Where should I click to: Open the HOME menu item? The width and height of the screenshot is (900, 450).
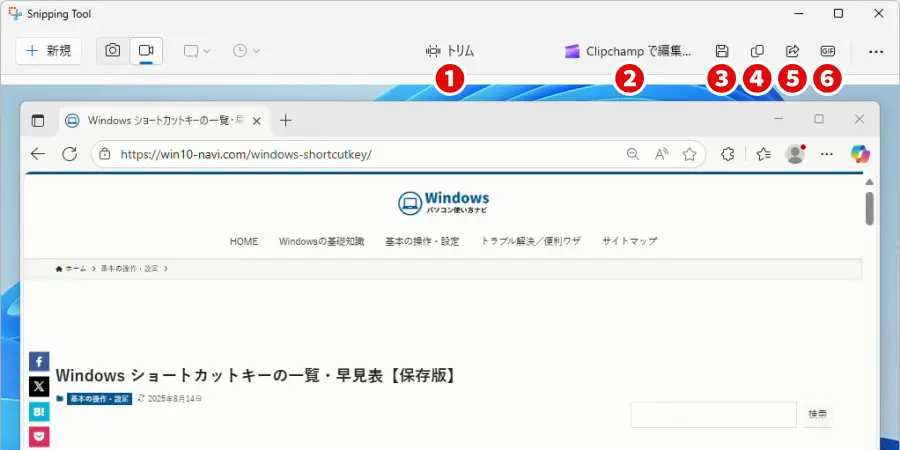pyautogui.click(x=244, y=241)
